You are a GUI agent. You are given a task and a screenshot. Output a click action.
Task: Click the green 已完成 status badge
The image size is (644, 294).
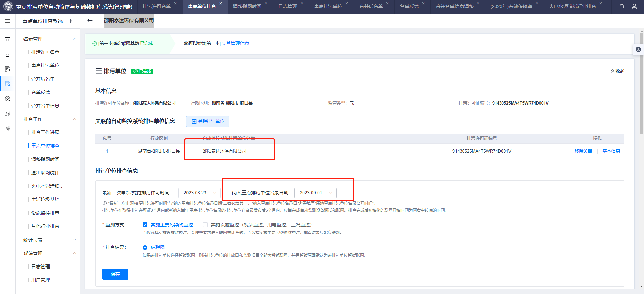pos(142,71)
